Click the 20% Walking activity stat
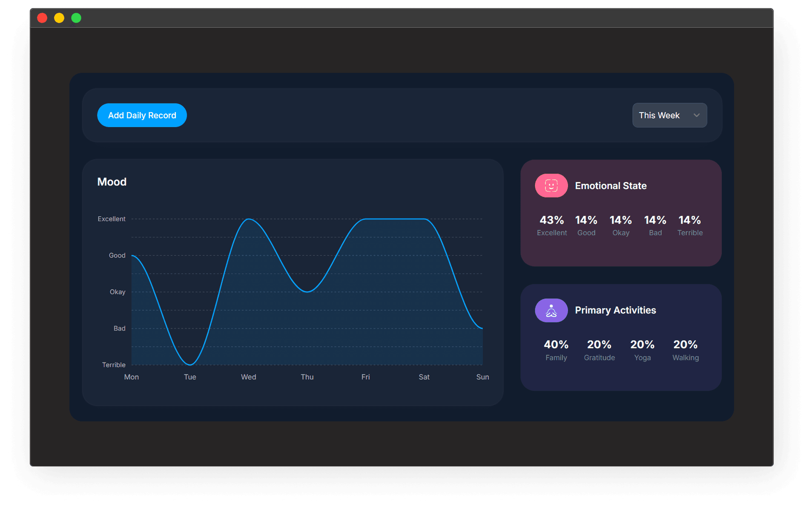This screenshot has height=507, width=812. [685, 350]
